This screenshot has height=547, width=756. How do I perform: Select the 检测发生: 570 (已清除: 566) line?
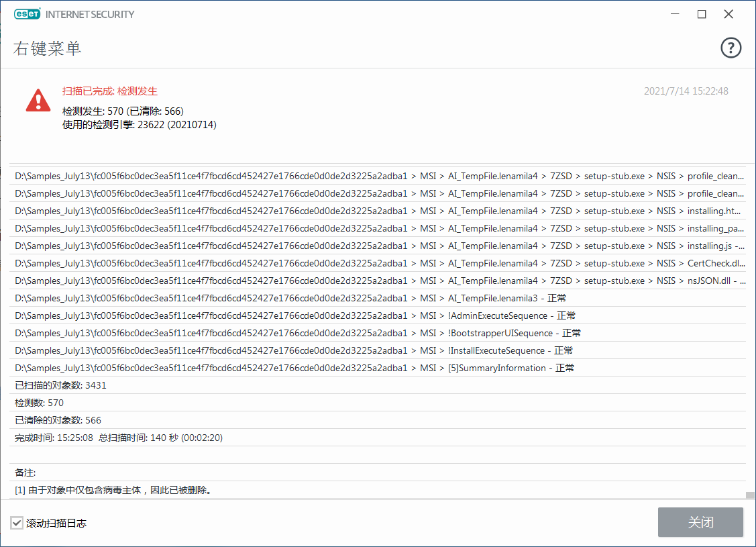123,111
